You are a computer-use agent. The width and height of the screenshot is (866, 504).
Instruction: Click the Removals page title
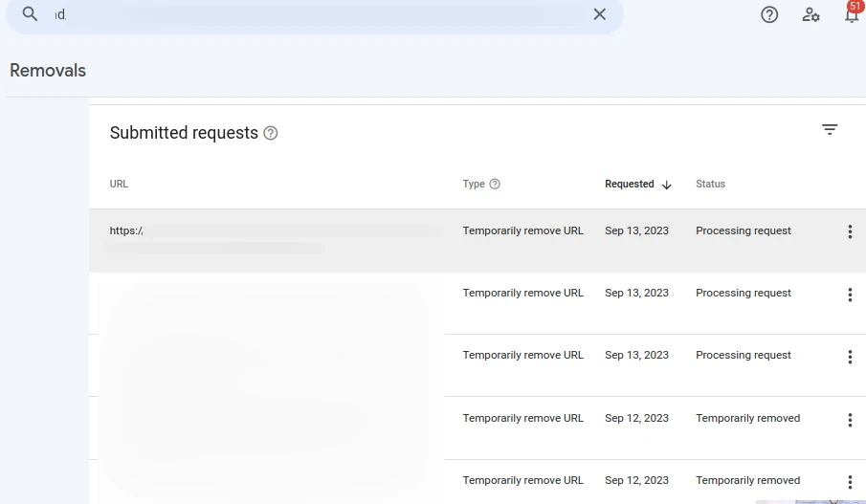[x=48, y=71]
